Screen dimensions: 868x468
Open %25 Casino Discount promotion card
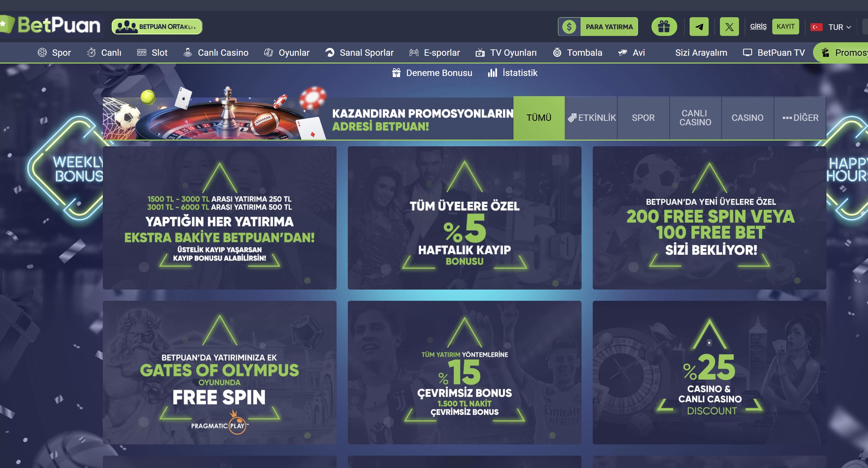pos(709,373)
